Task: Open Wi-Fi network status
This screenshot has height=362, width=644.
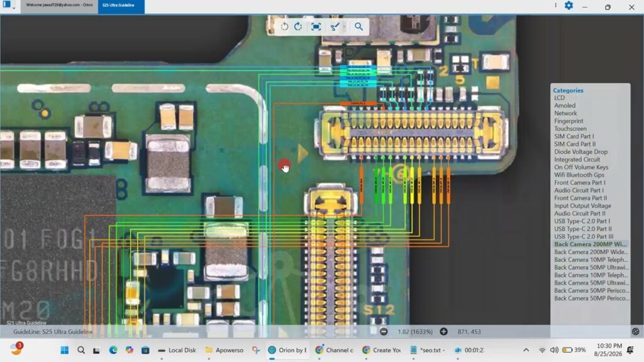Action: click(x=542, y=350)
